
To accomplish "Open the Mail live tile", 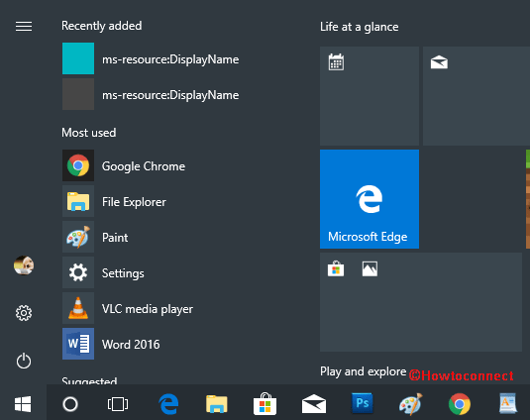I will (477, 96).
